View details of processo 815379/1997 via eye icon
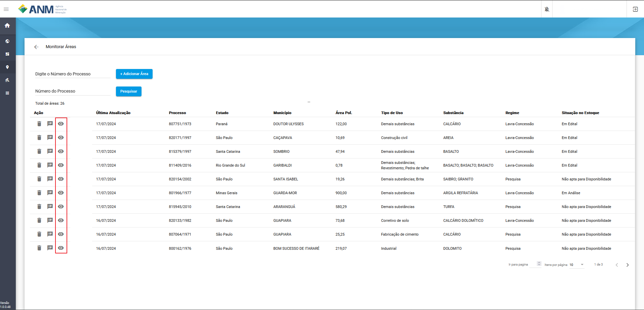The image size is (644, 310). 61,151
